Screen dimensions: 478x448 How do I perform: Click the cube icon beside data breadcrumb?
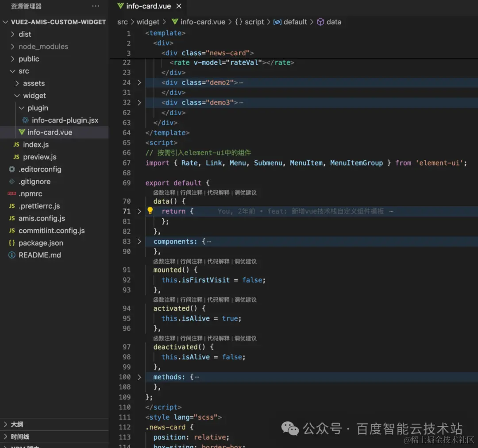320,22
